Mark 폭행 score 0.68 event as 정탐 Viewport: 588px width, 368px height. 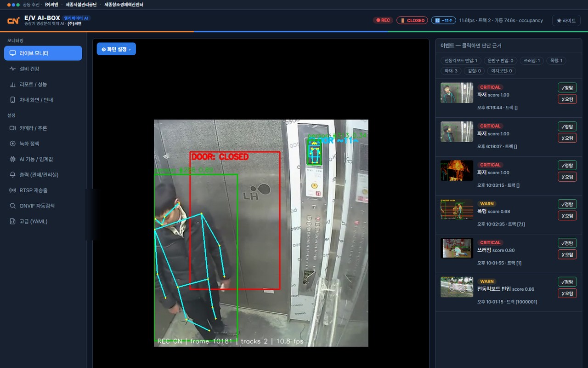point(567,204)
